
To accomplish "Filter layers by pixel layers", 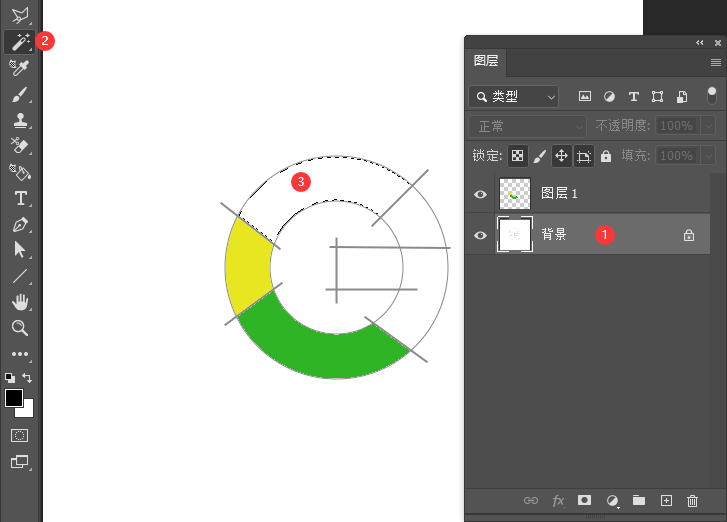I will coord(585,96).
